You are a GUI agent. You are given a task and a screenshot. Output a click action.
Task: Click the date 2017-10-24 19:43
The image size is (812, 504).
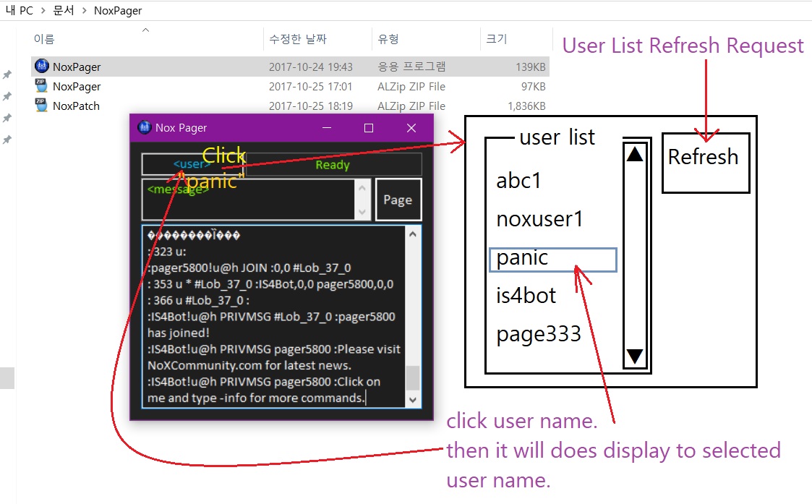coord(310,67)
